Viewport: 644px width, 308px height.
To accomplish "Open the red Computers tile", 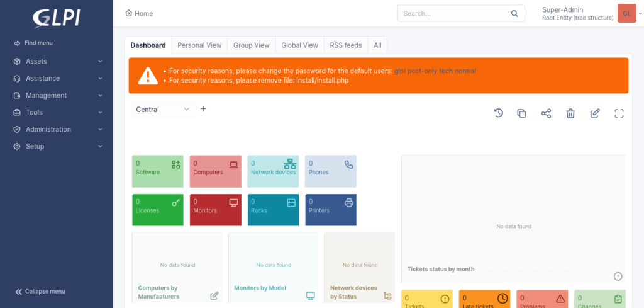I will (216, 172).
